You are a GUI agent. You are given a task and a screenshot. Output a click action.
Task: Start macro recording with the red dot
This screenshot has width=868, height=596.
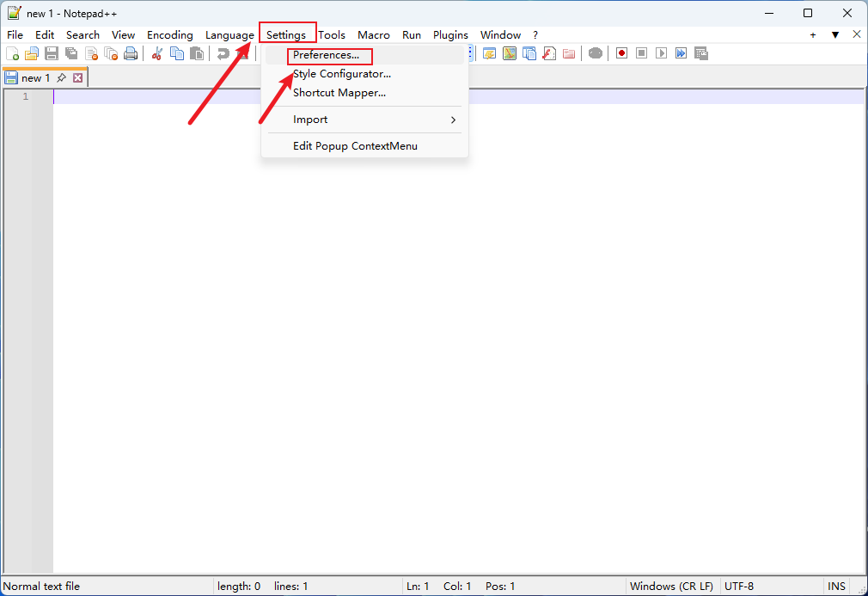click(x=621, y=53)
